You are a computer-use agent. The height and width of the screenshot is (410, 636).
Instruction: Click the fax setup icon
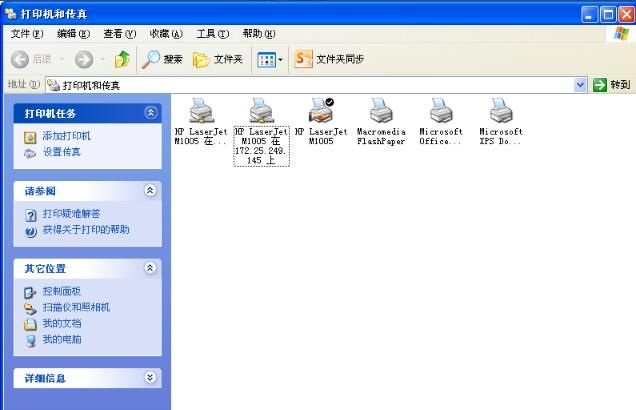(30, 153)
